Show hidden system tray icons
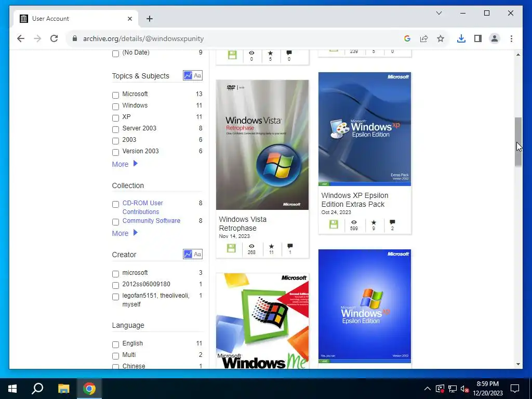The width and height of the screenshot is (532, 399). [427, 389]
